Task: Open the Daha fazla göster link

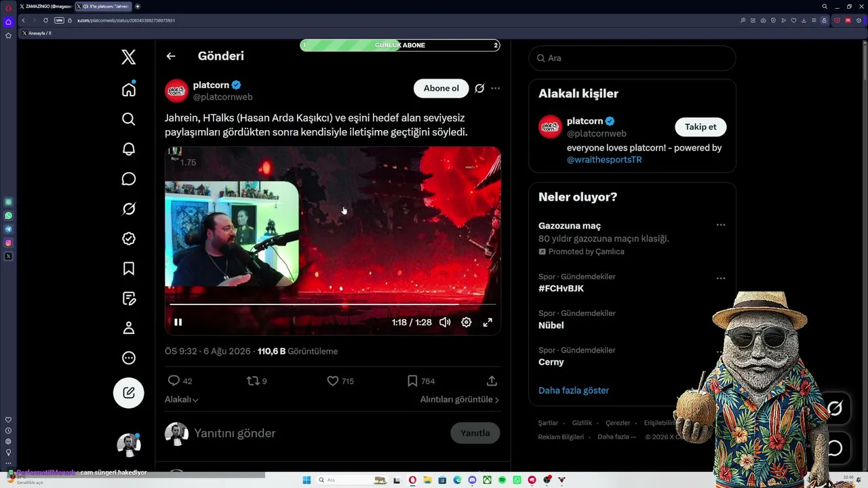Action: pyautogui.click(x=574, y=390)
